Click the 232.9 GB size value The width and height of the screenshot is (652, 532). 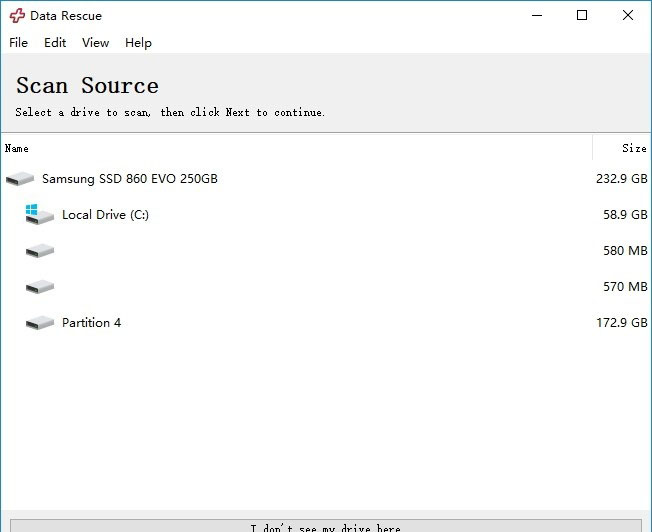622,179
